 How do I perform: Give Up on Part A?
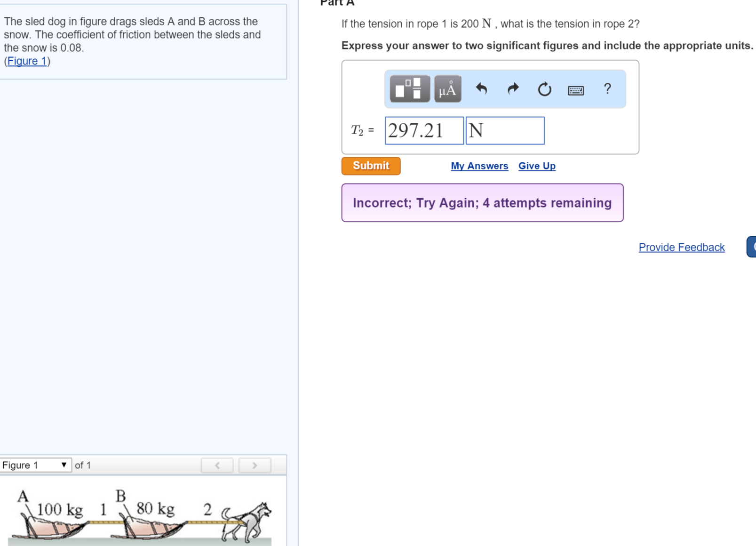(537, 166)
